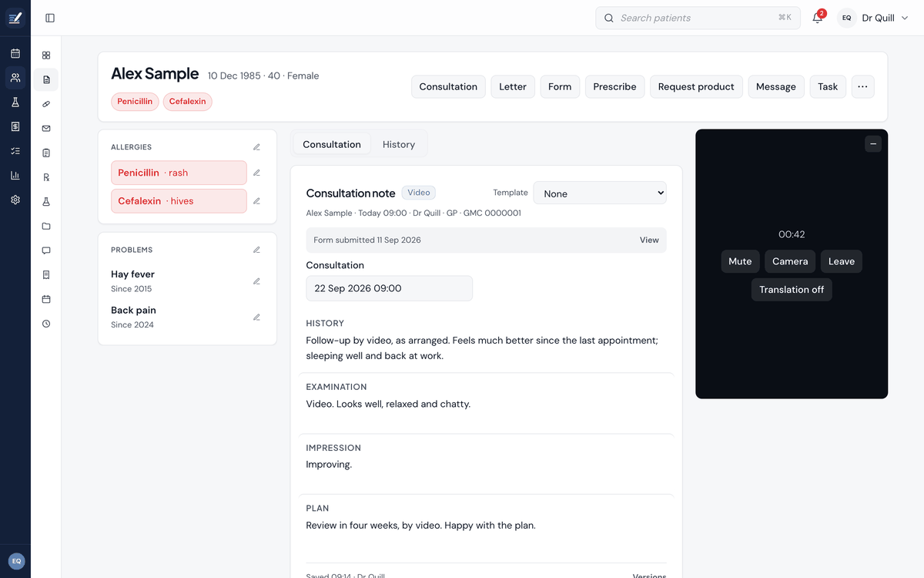
Task: Open the receipt invoices icon
Action: (46, 274)
